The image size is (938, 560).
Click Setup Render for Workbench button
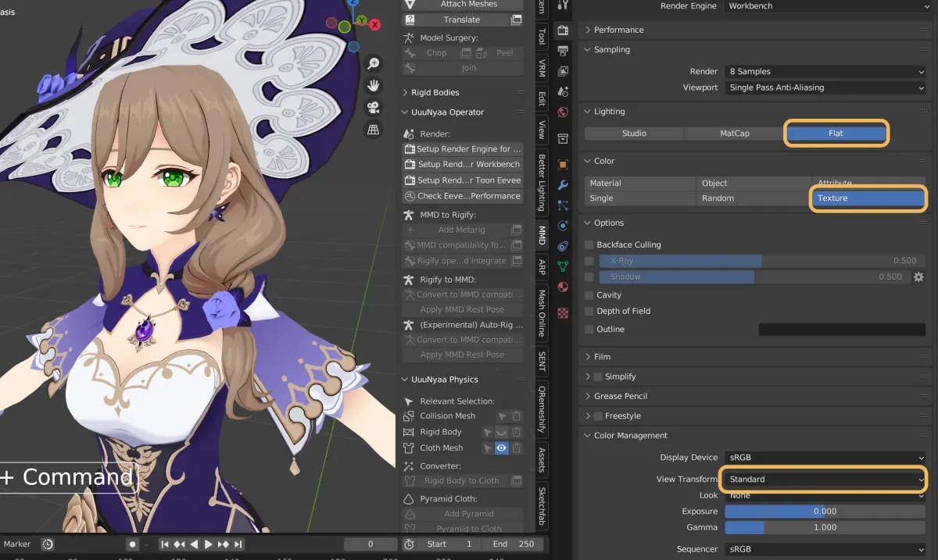(x=463, y=165)
